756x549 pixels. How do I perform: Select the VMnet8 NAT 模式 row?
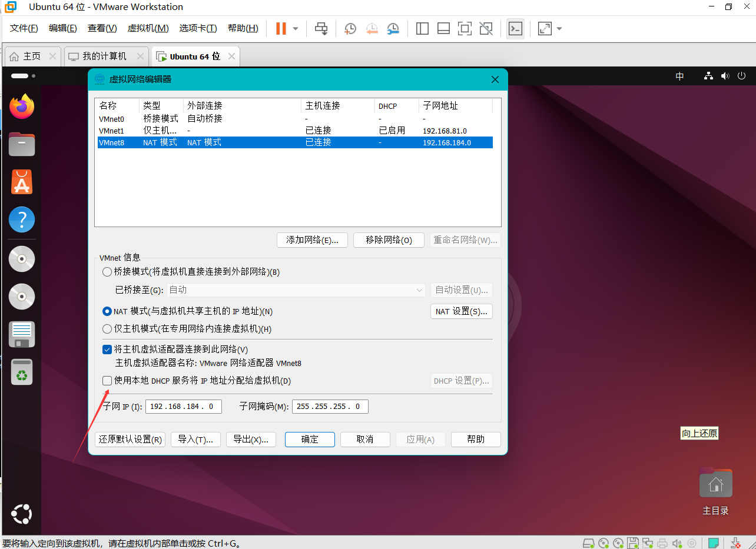pos(295,142)
